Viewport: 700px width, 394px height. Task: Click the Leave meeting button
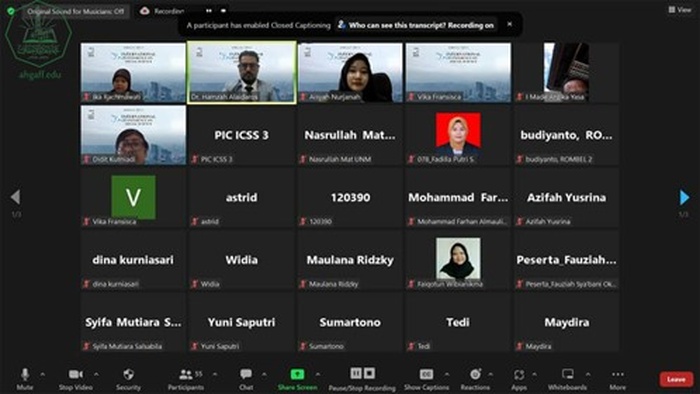pyautogui.click(x=676, y=379)
